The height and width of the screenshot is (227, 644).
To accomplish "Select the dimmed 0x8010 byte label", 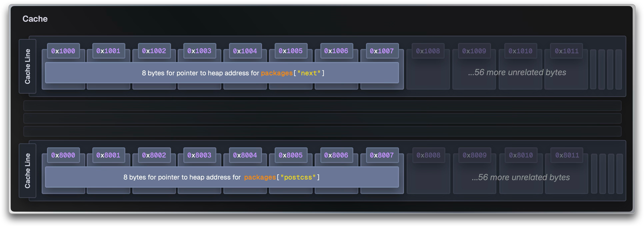I will 521,155.
